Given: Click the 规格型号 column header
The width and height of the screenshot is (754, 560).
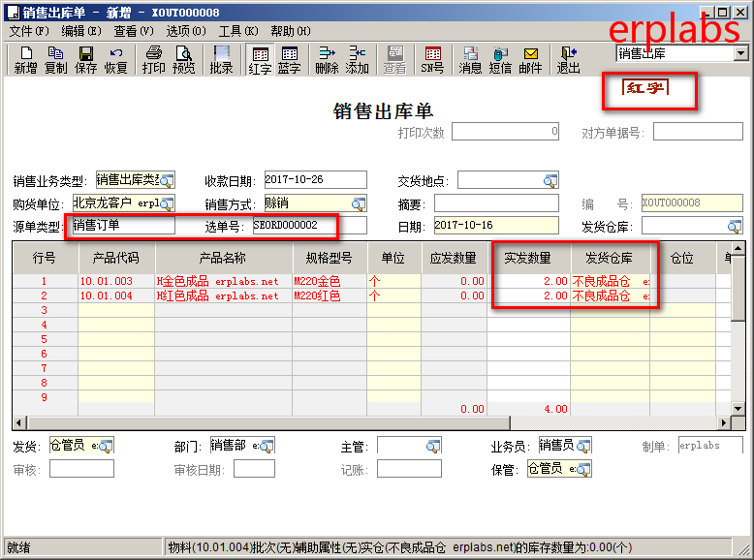Looking at the screenshot, I should point(330,258).
